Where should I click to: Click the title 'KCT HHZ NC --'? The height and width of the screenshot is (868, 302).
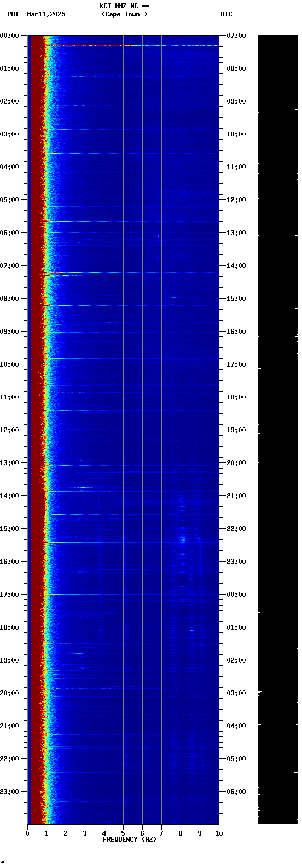coord(125,6)
